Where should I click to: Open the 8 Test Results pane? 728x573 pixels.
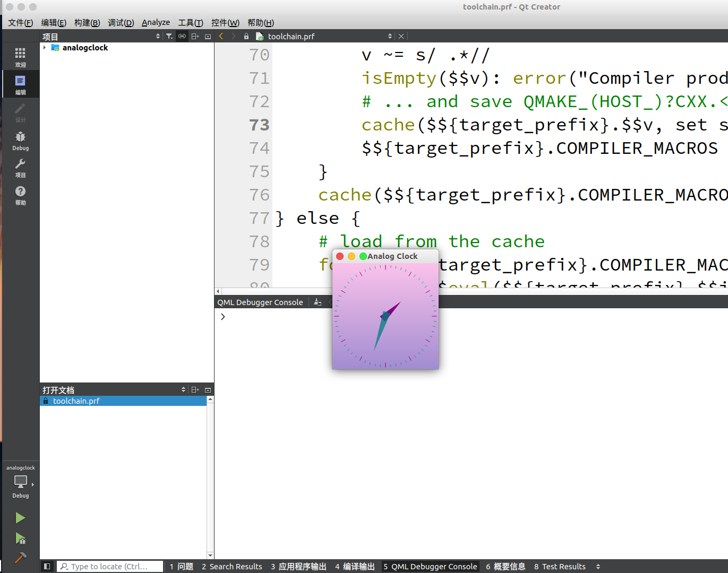[560, 566]
